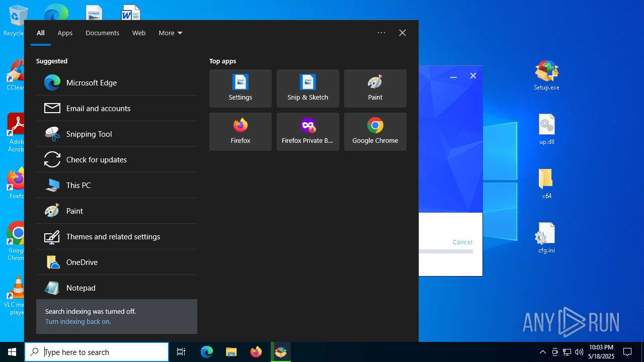The image size is (644, 362).
Task: Open File Explorer on taskbar
Action: coord(231,352)
